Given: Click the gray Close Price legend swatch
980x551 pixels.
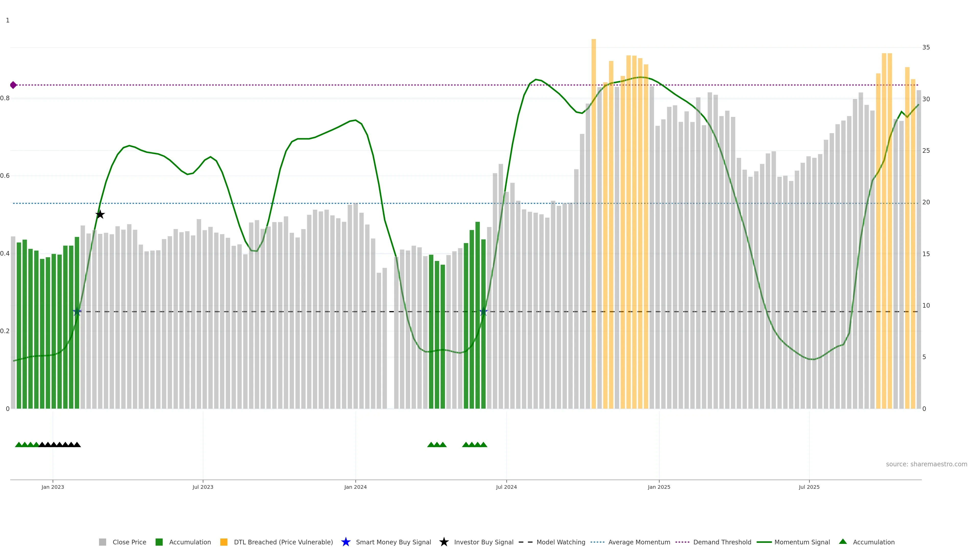Looking at the screenshot, I should [x=102, y=542].
